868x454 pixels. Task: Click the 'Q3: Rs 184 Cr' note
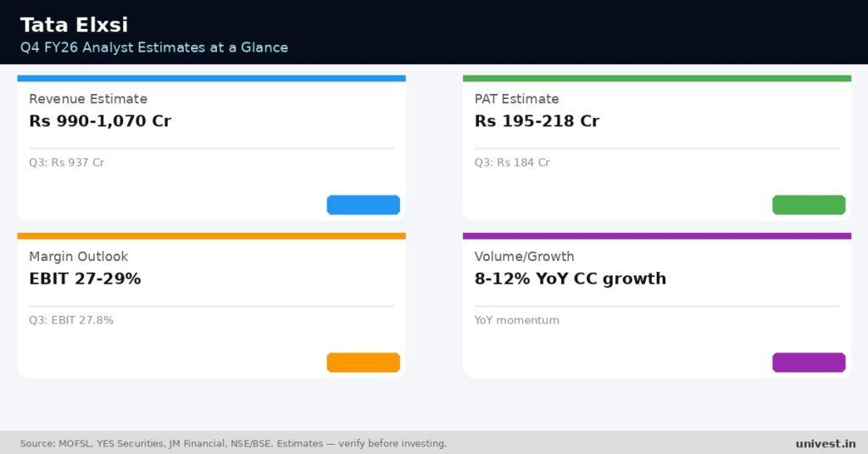pyautogui.click(x=512, y=163)
